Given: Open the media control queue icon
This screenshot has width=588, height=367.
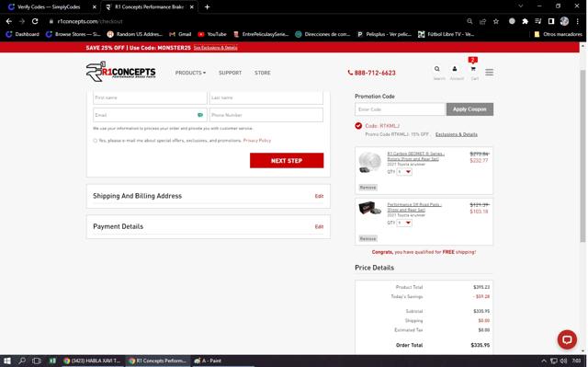Looking at the screenshot, I should pos(538,21).
